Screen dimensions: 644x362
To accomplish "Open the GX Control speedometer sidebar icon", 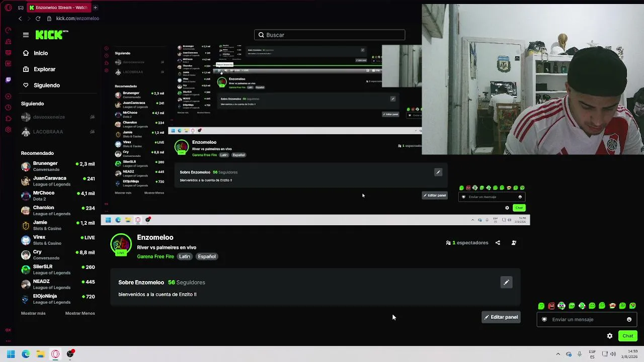I will tap(8, 31).
